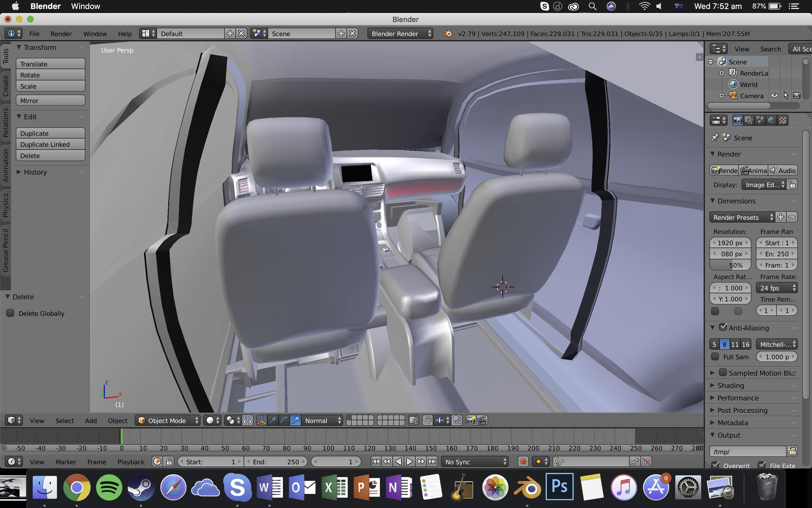Open the Object Mode dropdown

coord(168,420)
